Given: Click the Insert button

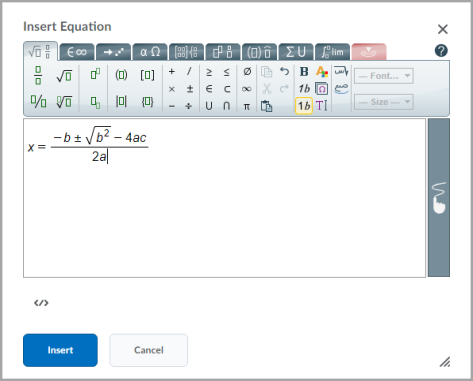Looking at the screenshot, I should [60, 350].
